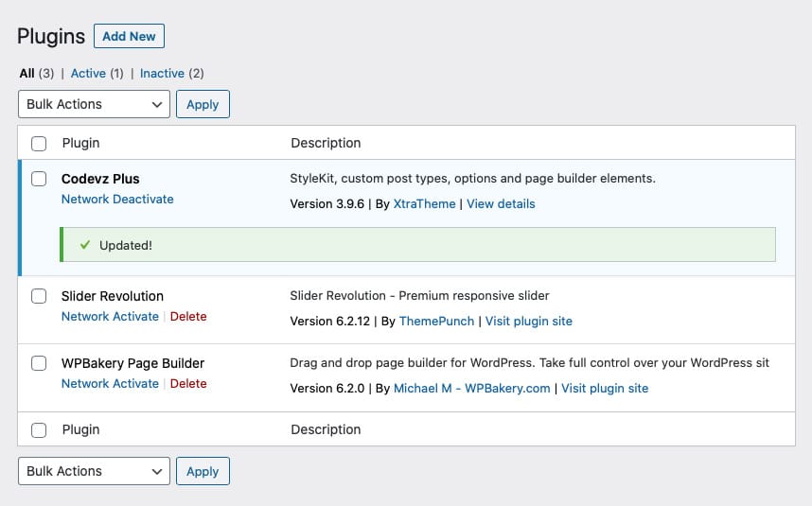Screen dimensions: 812x506
Task: Switch to the Active plugins filter
Action: point(88,73)
